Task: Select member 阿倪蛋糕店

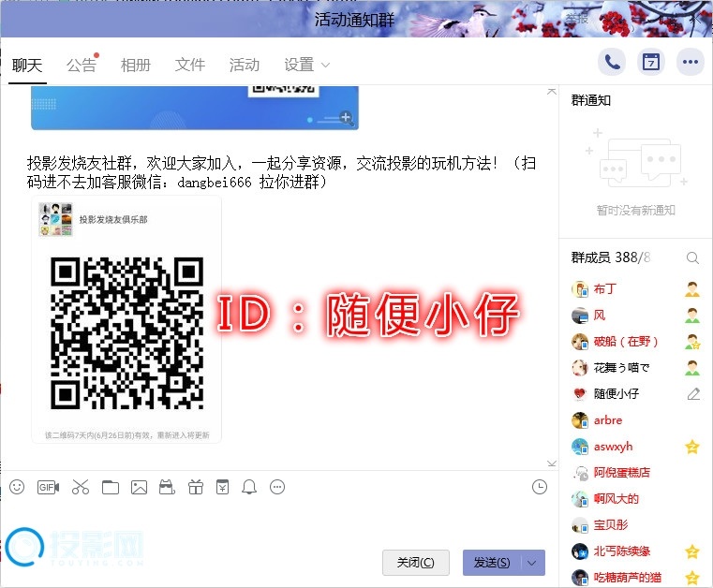Action: 621,473
